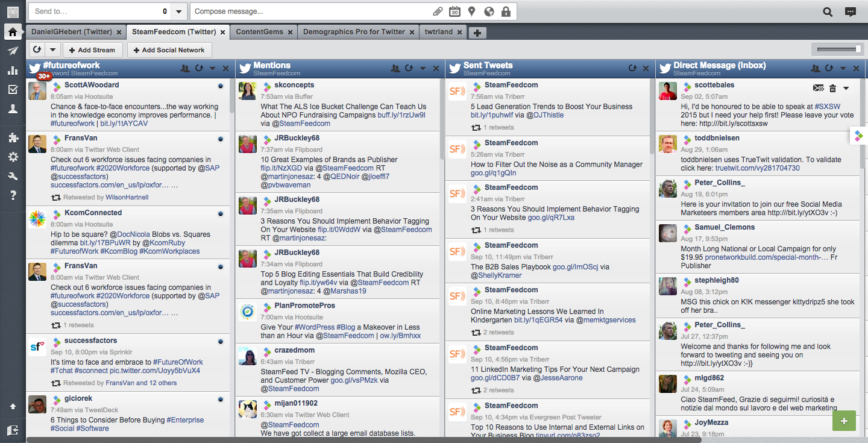Open Assignments checkmark icon in sidebar

(13, 90)
